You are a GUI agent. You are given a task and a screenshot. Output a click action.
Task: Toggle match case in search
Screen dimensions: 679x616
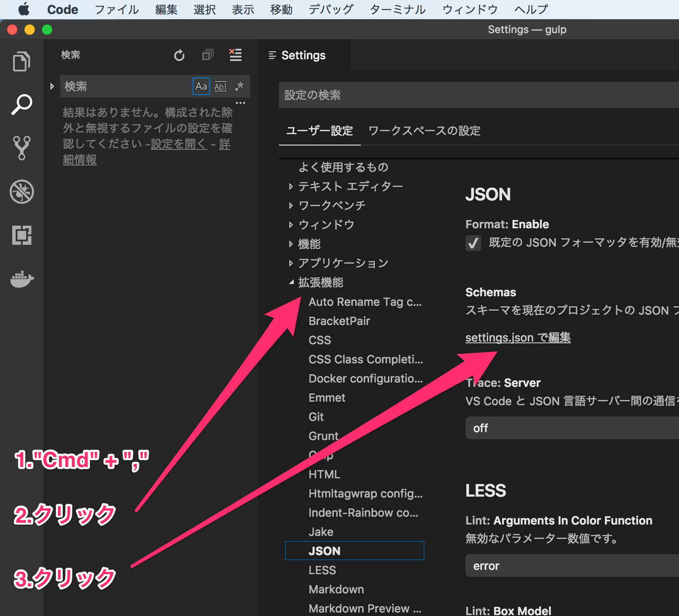201,86
